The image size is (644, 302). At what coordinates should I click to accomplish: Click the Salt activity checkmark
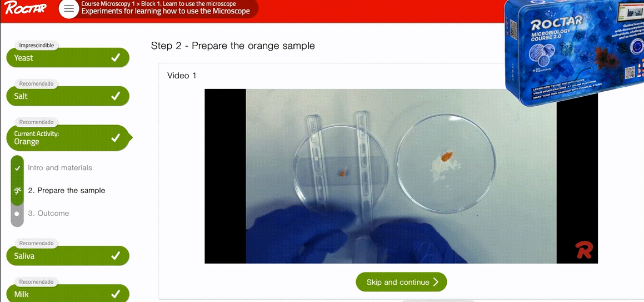pyautogui.click(x=116, y=96)
